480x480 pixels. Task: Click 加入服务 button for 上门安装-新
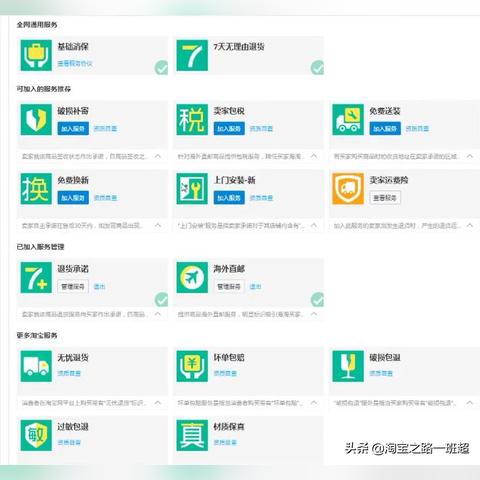point(229,198)
